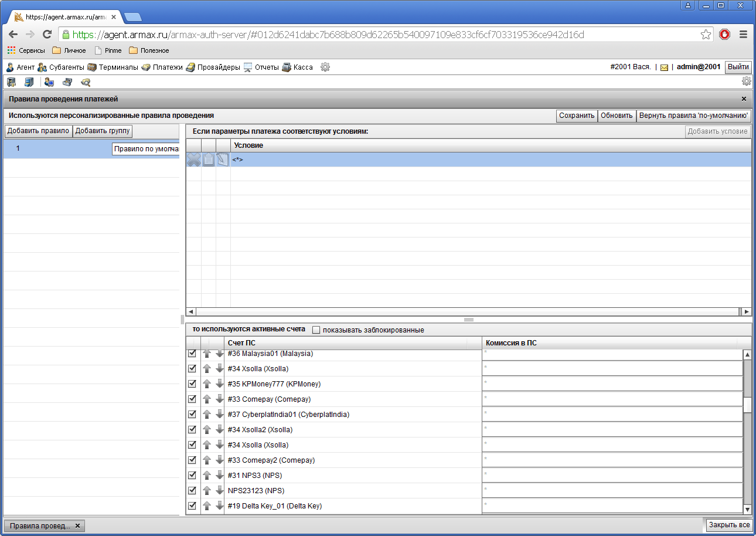Image resolution: width=756 pixels, height=536 pixels.
Task: Open the Терминалы menu
Action: pyautogui.click(x=113, y=67)
